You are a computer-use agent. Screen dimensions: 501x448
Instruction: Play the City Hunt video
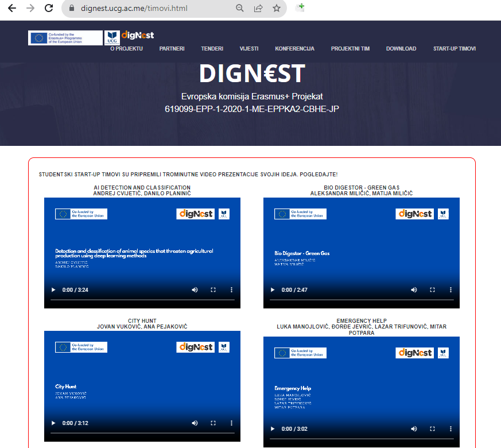pyautogui.click(x=53, y=423)
